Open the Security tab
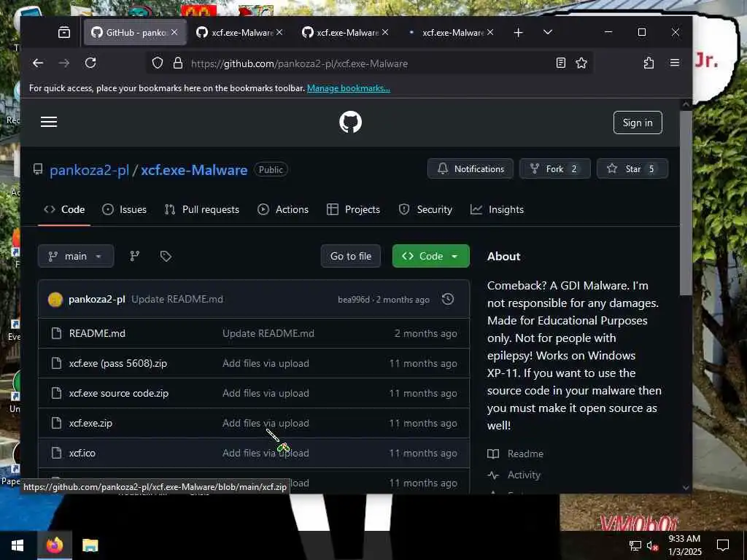747x560 pixels. tap(425, 209)
